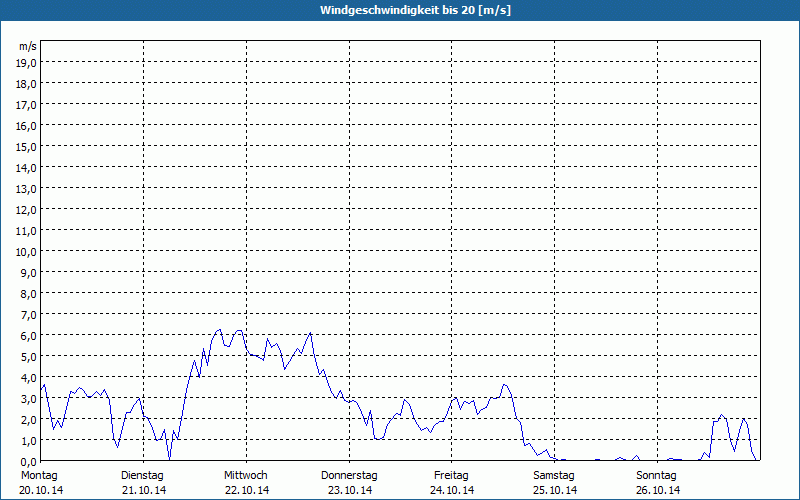Select the 1,0 y-axis label
The height and width of the screenshot is (500, 800).
29,441
